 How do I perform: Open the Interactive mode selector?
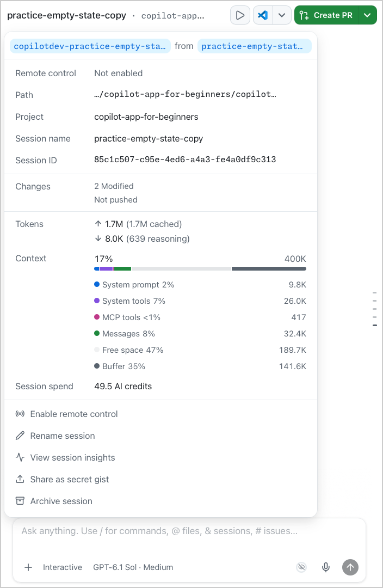click(62, 567)
